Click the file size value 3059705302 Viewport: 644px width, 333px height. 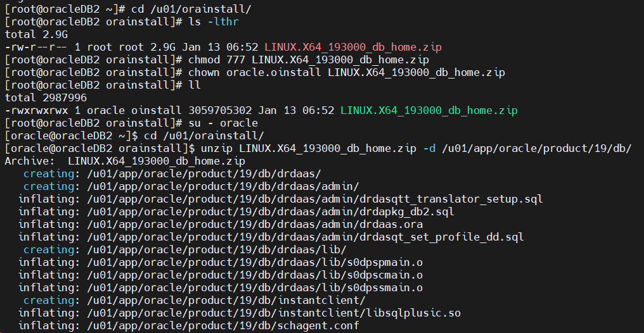point(220,110)
